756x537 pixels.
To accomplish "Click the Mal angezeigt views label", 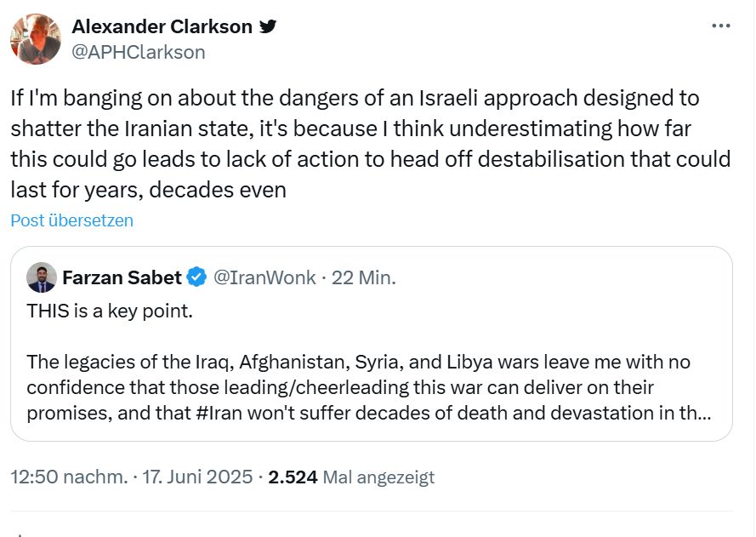I will point(378,477).
